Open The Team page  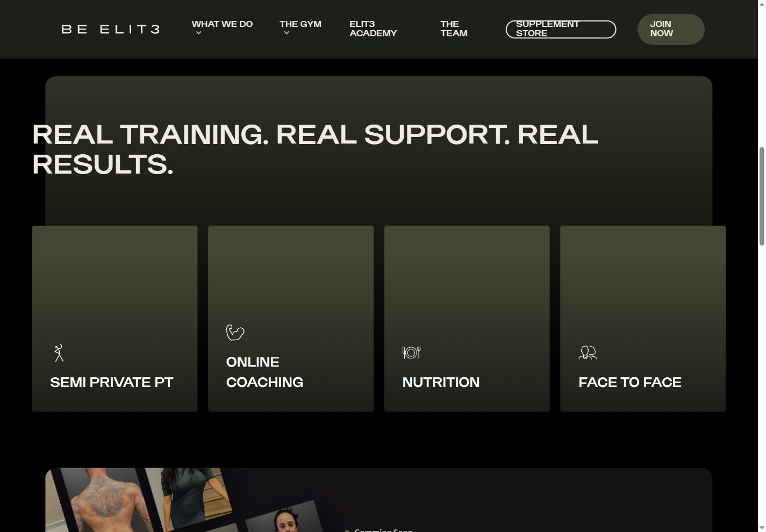(454, 28)
